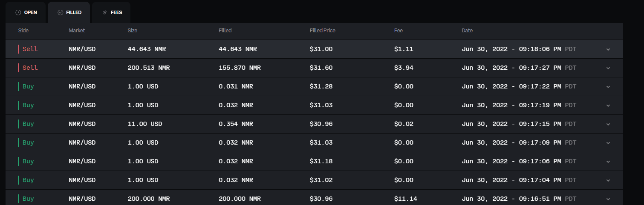The width and height of the screenshot is (644, 205).
Task: Switch to the OPEN orders tab
Action: pyautogui.click(x=26, y=12)
